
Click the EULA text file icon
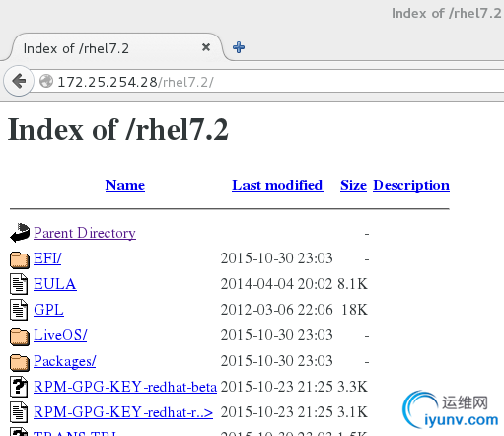pos(19,284)
